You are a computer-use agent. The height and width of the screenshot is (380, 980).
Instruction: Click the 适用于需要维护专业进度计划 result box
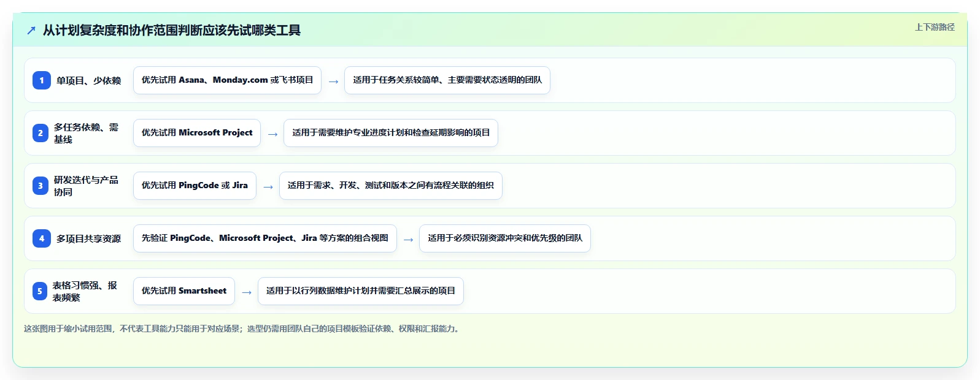[x=391, y=133]
